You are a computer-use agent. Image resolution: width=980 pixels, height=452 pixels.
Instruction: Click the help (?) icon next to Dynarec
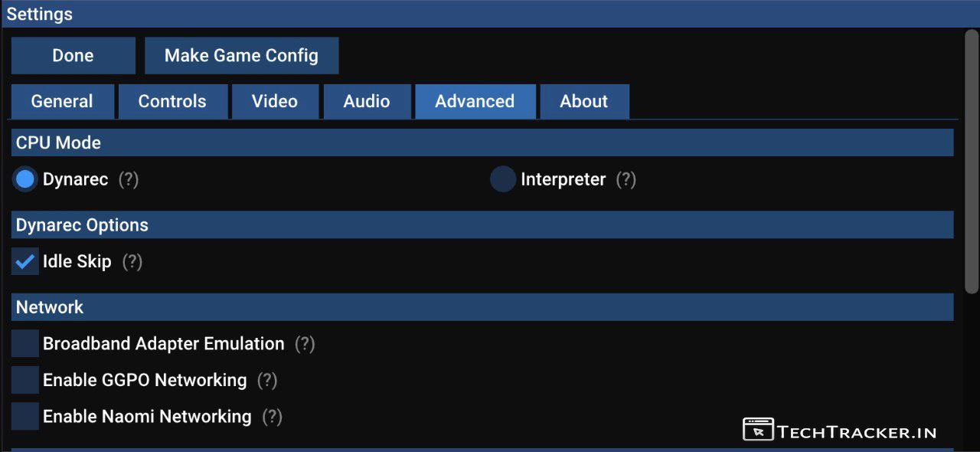point(129,179)
